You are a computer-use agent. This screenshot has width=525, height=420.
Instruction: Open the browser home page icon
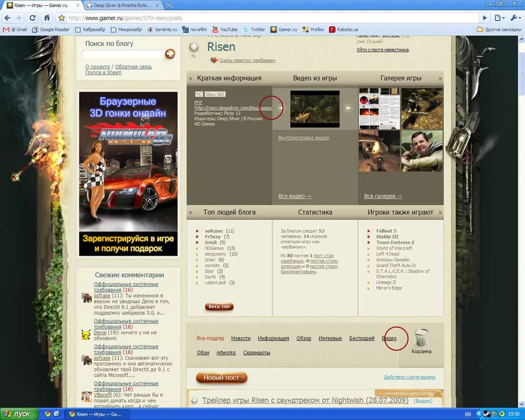47,18
